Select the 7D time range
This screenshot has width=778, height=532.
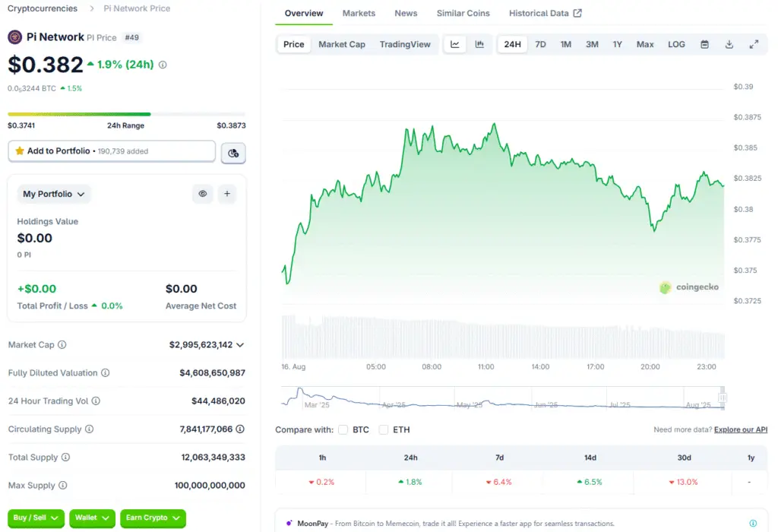(540, 44)
